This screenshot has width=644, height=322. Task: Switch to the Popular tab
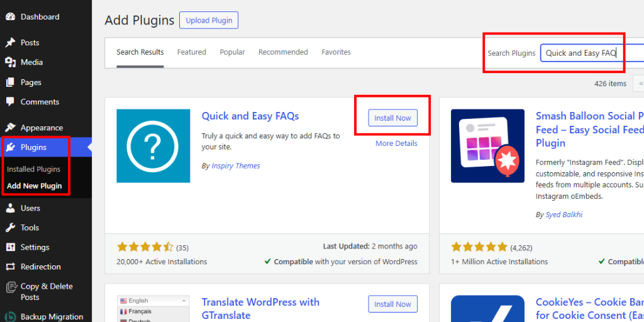tap(233, 52)
